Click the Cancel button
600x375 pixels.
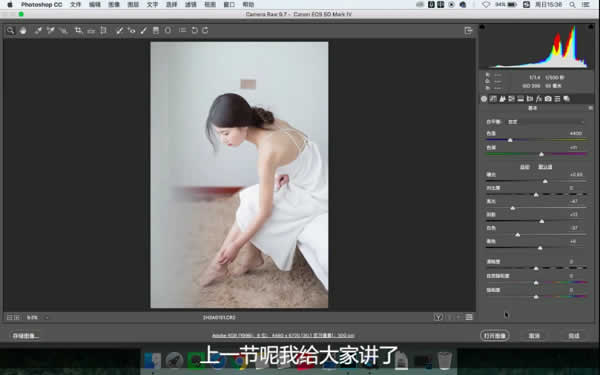pyautogui.click(x=534, y=336)
